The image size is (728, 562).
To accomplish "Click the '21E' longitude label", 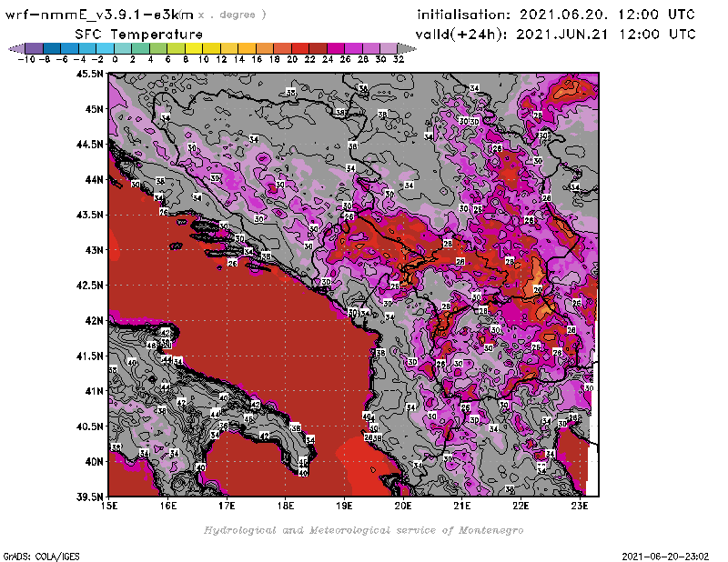I will point(462,506).
